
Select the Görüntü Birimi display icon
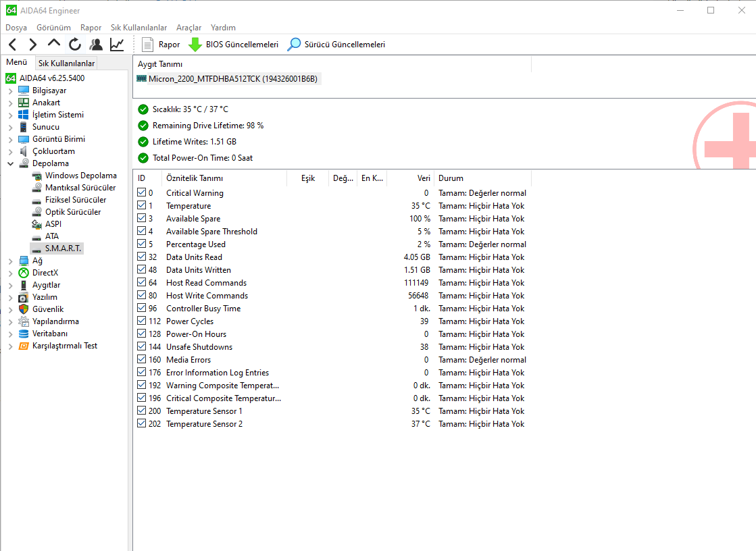click(24, 139)
